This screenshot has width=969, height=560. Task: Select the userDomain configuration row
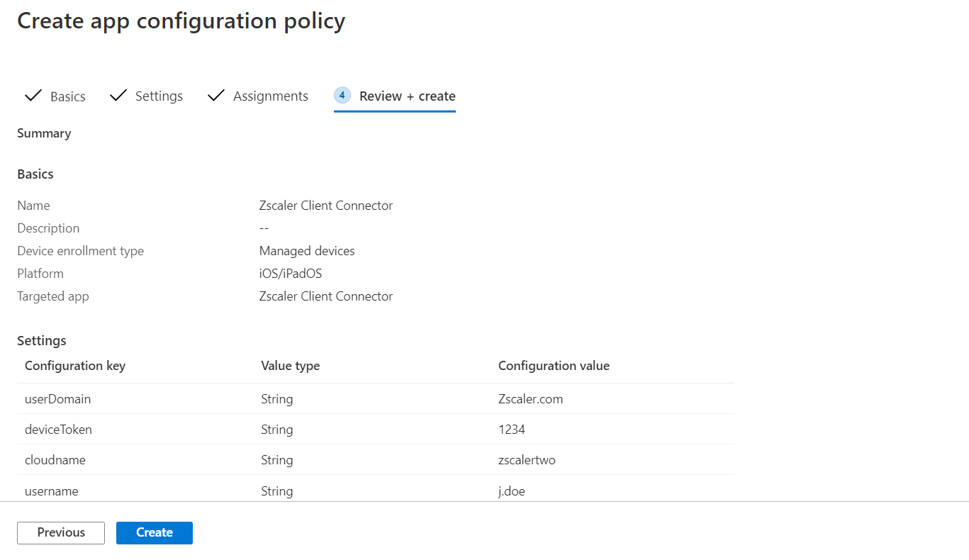click(x=284, y=398)
